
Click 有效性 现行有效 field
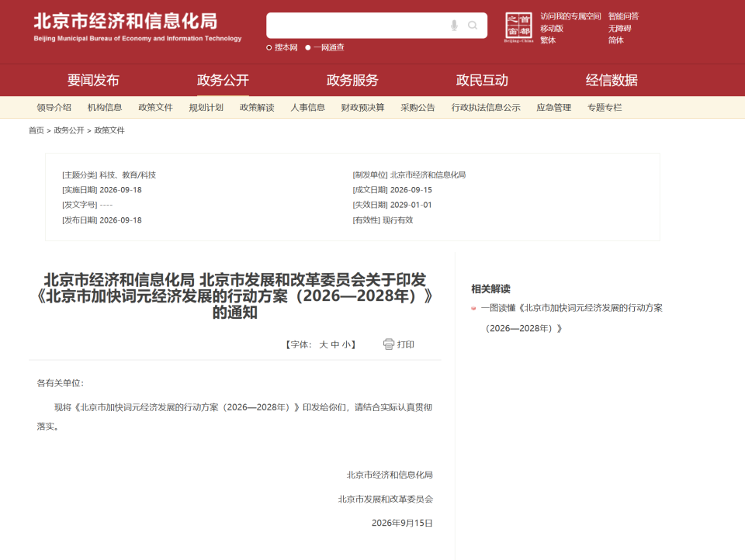[x=383, y=220]
